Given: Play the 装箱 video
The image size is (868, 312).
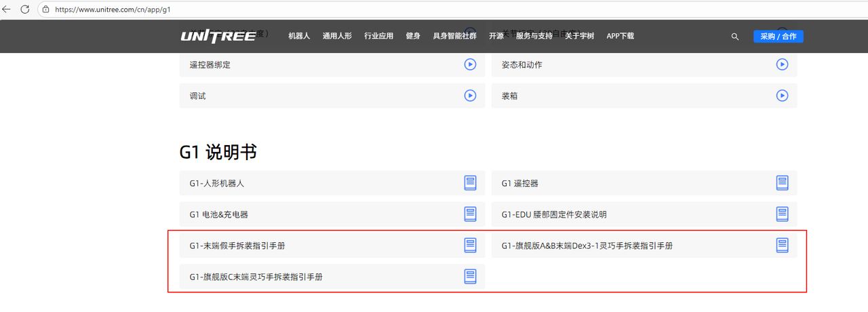Looking at the screenshot, I should [782, 96].
